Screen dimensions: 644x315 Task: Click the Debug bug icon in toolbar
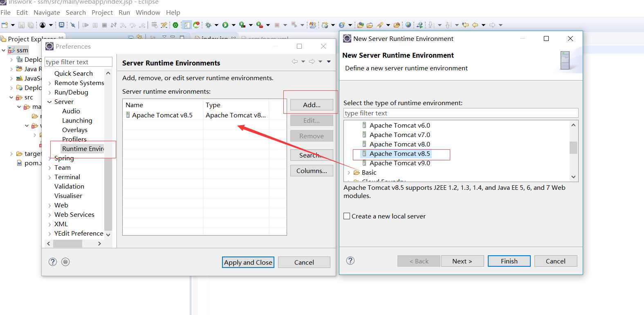208,25
